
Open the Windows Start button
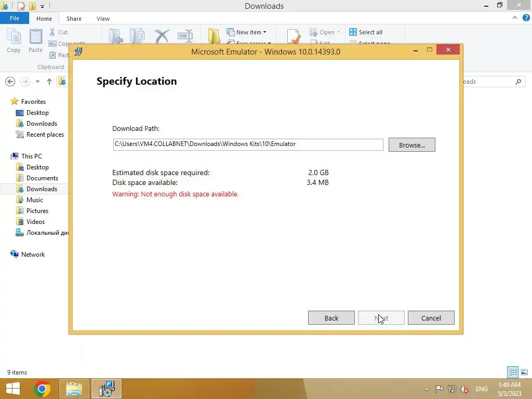click(x=13, y=389)
